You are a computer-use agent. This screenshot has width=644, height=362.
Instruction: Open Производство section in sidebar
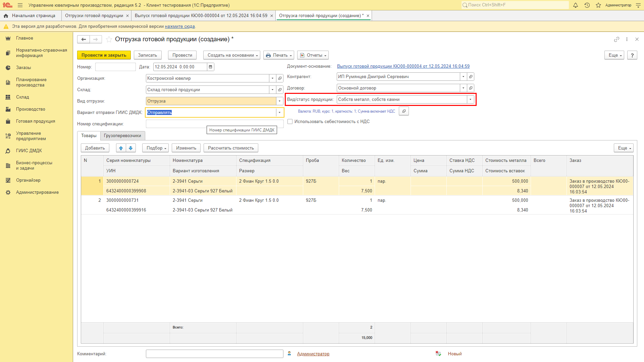[31, 109]
